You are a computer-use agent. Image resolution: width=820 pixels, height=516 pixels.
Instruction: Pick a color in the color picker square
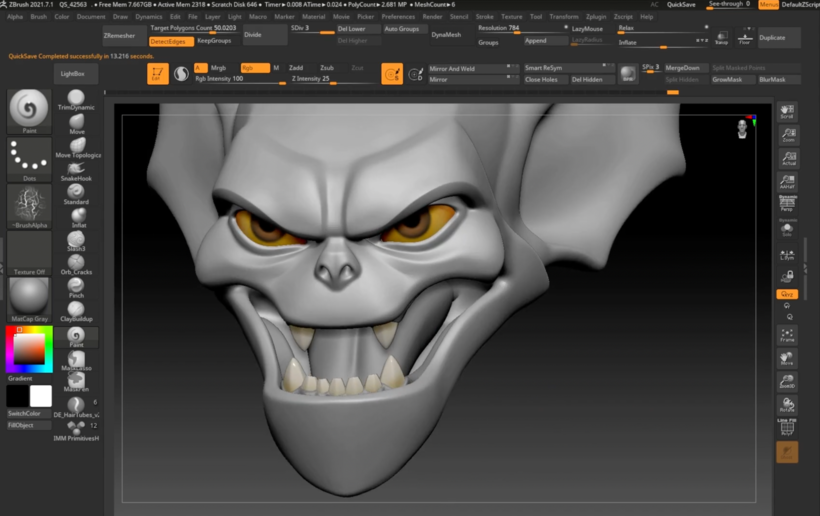coord(29,349)
